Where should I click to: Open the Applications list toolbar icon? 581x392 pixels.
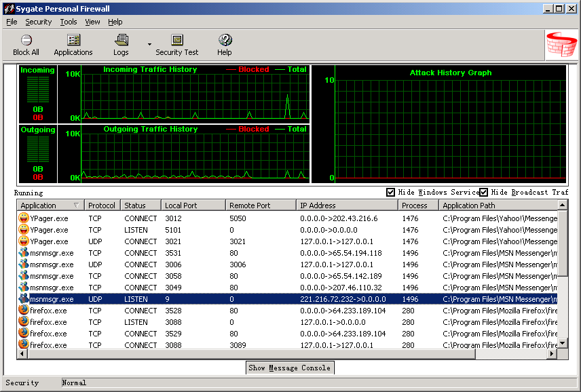[x=73, y=40]
